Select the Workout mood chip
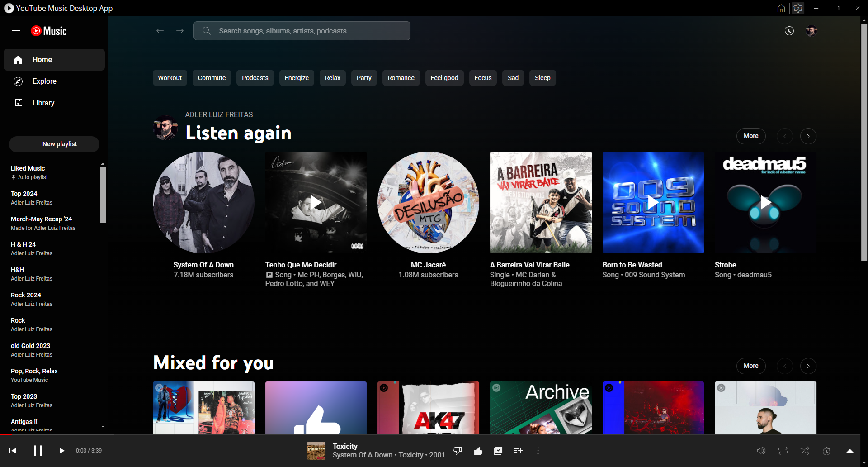This screenshot has height=467, width=868. point(170,77)
